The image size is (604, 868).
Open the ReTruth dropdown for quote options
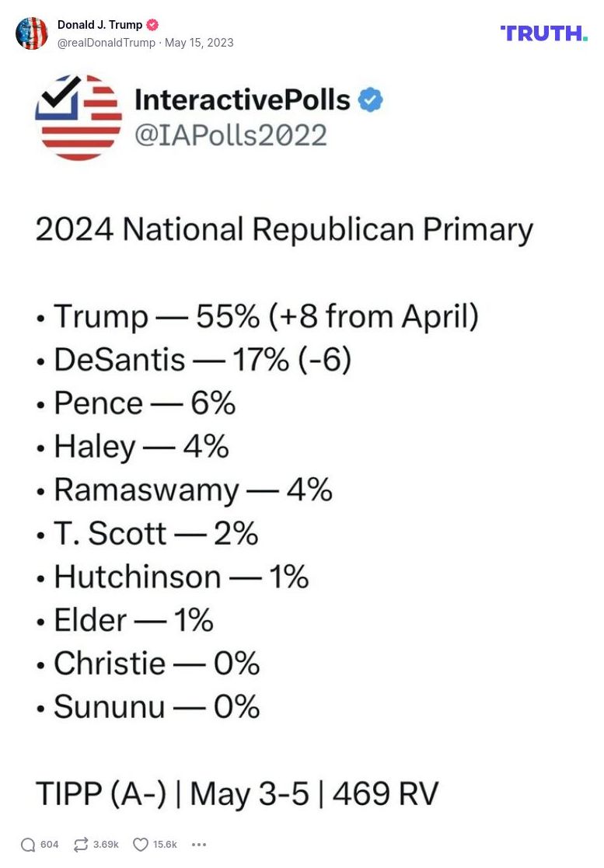click(81, 844)
